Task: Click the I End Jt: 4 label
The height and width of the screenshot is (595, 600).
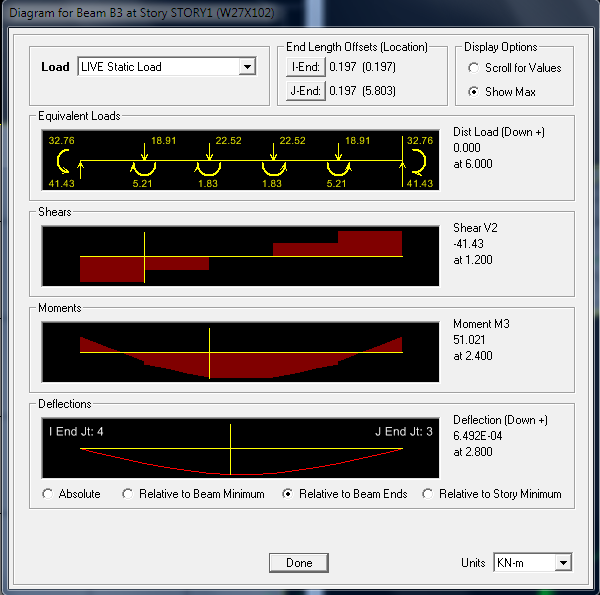Action: (76, 432)
